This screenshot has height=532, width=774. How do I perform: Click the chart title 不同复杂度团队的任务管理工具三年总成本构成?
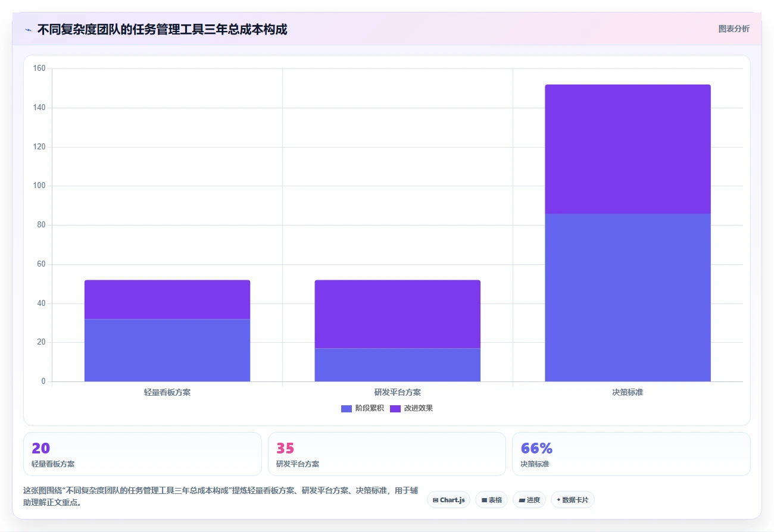tap(162, 30)
